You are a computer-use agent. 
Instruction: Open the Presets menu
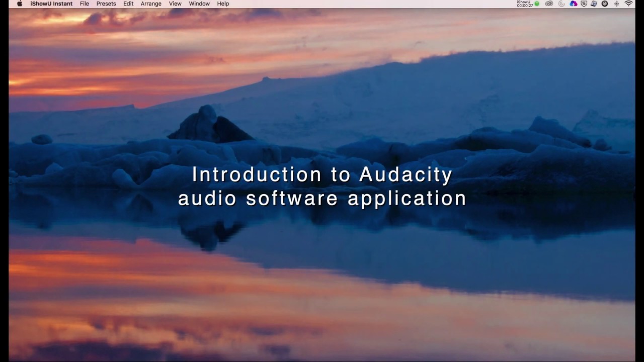tap(106, 4)
